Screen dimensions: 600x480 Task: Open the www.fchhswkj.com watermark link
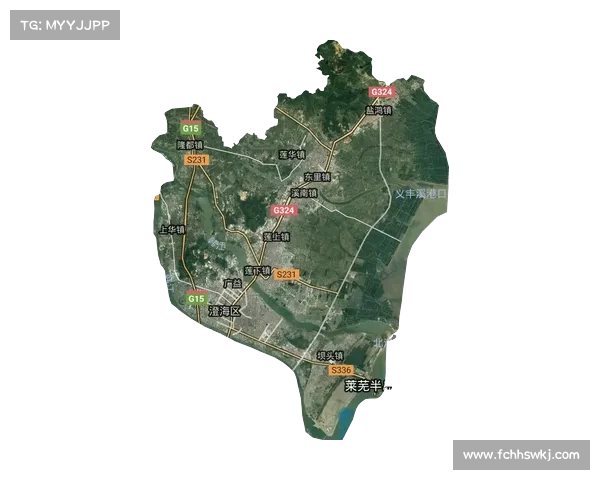[520, 455]
